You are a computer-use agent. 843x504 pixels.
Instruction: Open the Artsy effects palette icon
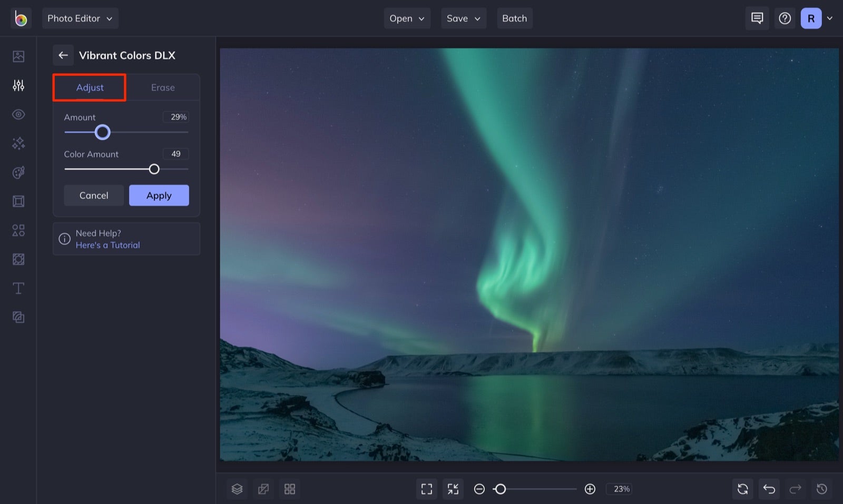click(18, 172)
